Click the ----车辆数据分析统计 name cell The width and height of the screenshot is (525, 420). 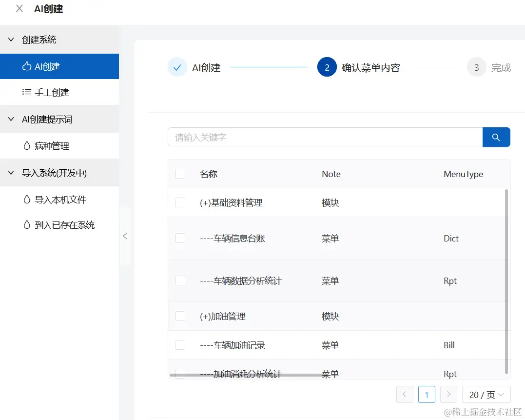(241, 280)
